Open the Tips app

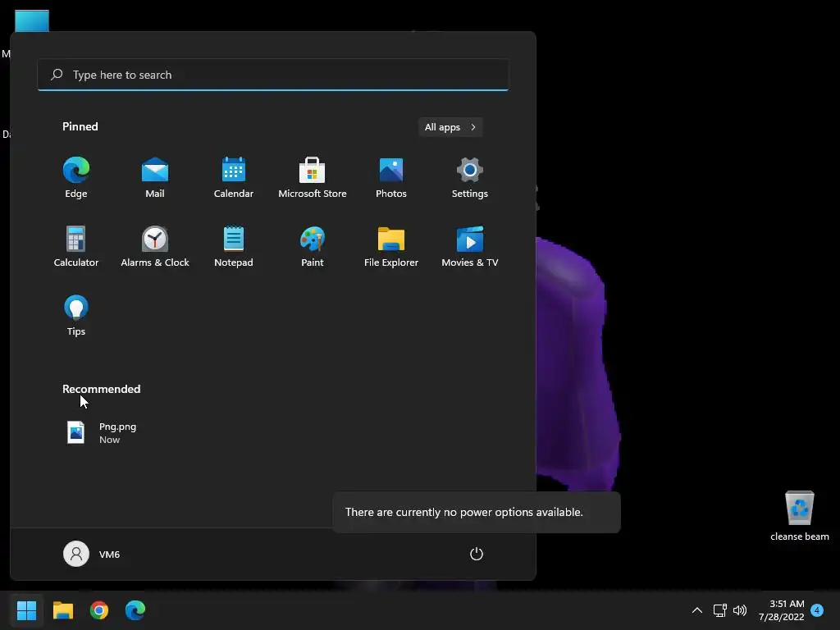point(76,315)
